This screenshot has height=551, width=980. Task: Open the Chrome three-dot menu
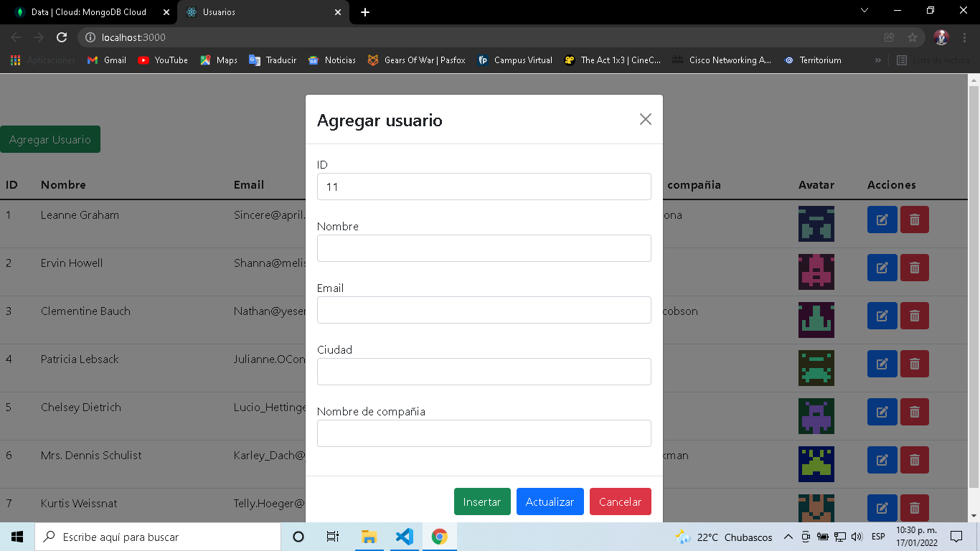(965, 37)
